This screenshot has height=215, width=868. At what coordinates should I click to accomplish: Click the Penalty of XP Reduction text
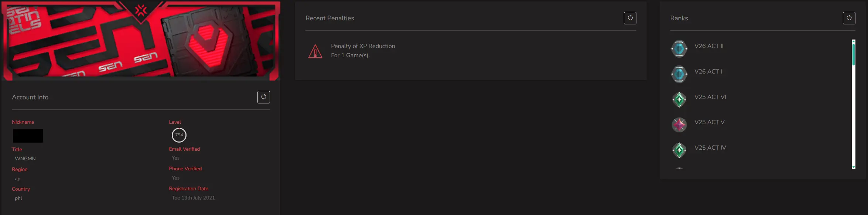363,46
